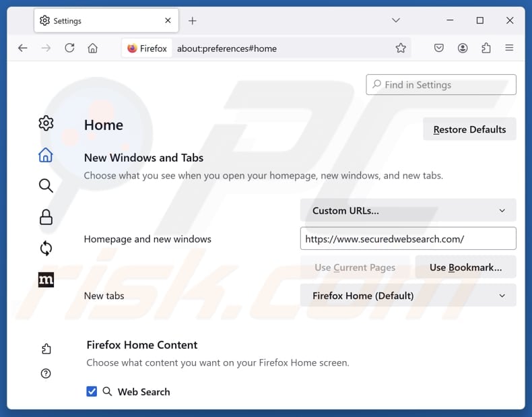Open the Custom URLs dropdown
Viewport: 532px width, 417px height.
click(x=408, y=210)
